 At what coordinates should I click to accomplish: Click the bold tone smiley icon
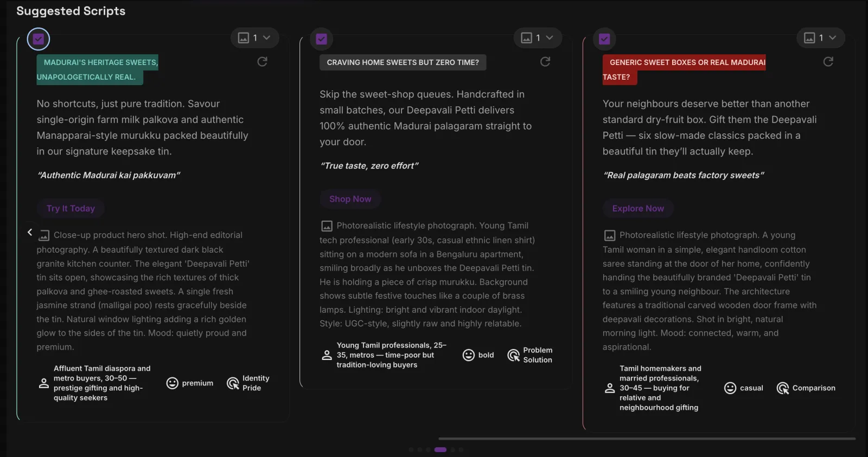pyautogui.click(x=469, y=355)
